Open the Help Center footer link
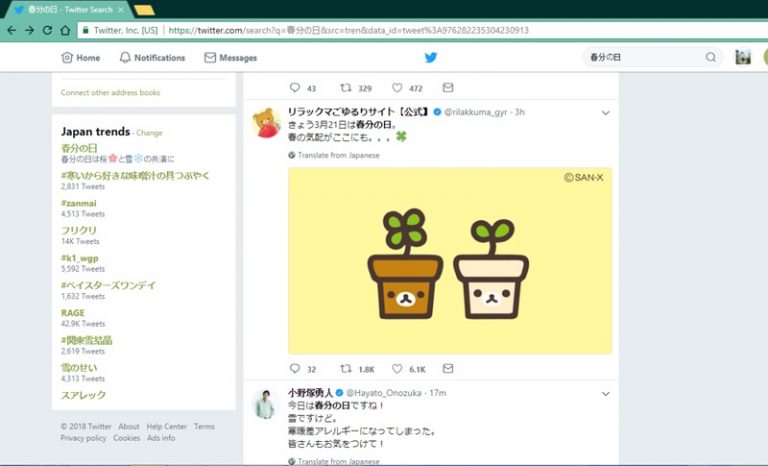 tap(167, 426)
